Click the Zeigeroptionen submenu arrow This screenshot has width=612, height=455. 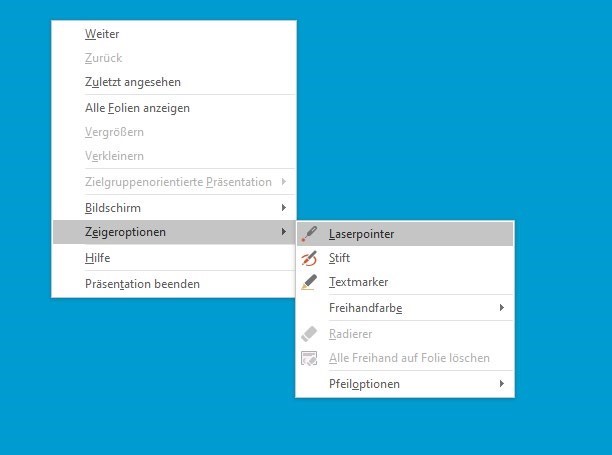pyautogui.click(x=284, y=233)
